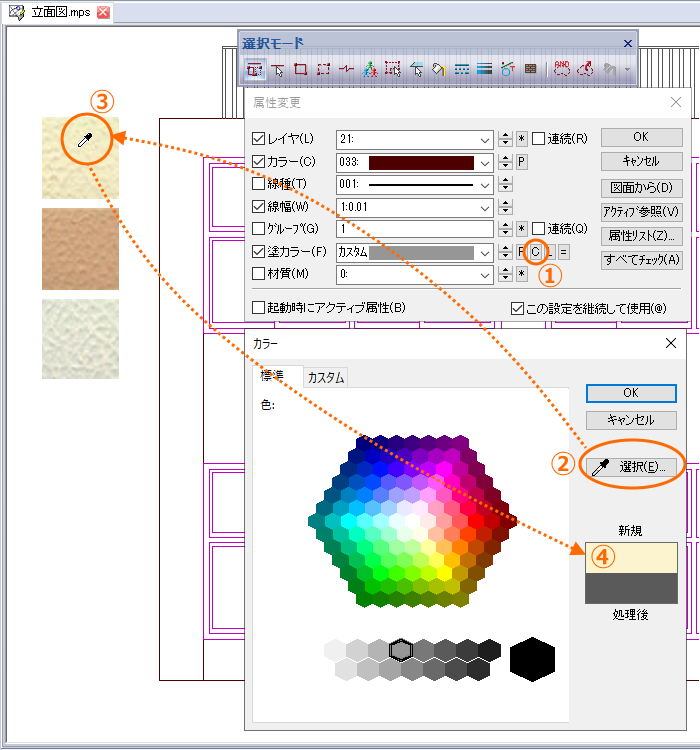Click the brick wall material icon
The width and height of the screenshot is (700, 750).
[530, 69]
